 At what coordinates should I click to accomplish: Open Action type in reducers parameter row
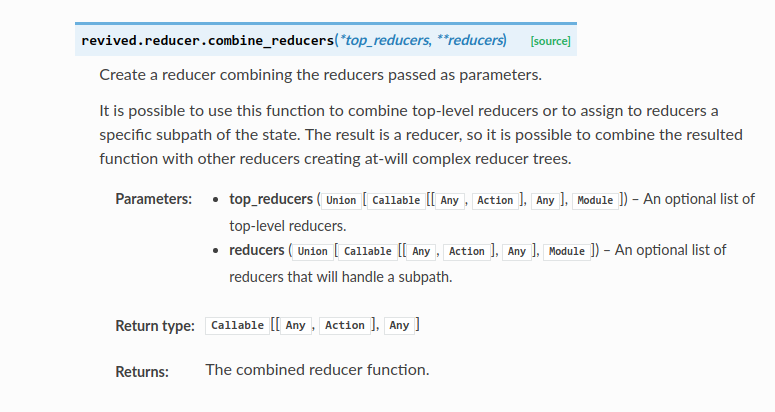(x=466, y=251)
